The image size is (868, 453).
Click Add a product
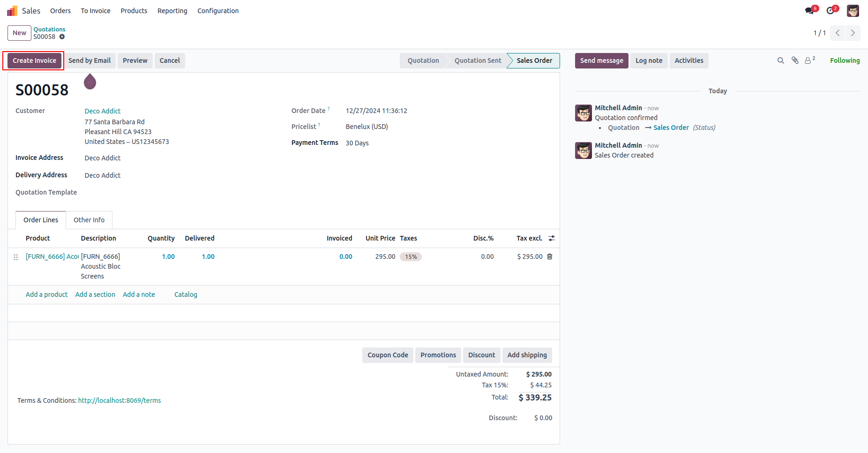tap(46, 294)
